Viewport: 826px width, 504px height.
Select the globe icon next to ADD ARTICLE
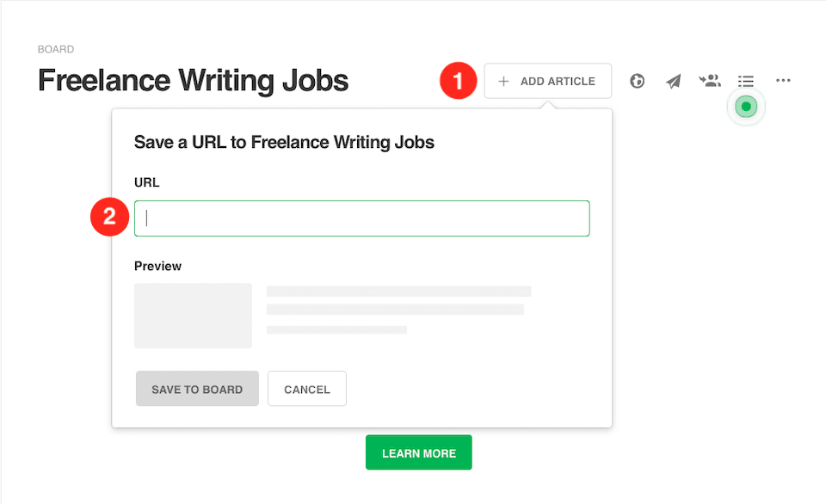pyautogui.click(x=637, y=80)
